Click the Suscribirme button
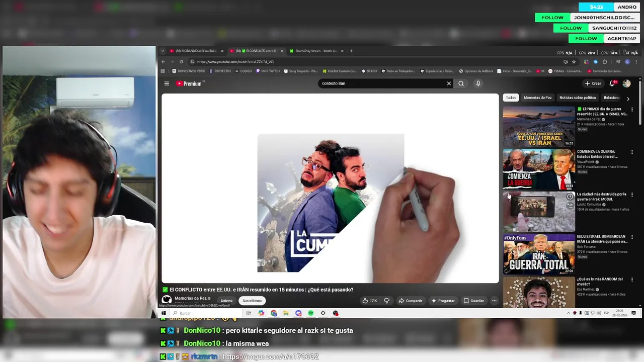 [252, 301]
